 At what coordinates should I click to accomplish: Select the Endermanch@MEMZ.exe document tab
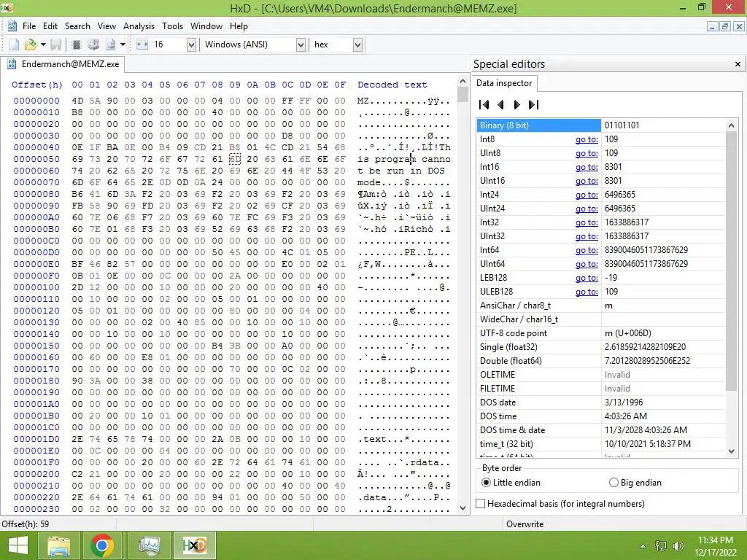point(64,64)
